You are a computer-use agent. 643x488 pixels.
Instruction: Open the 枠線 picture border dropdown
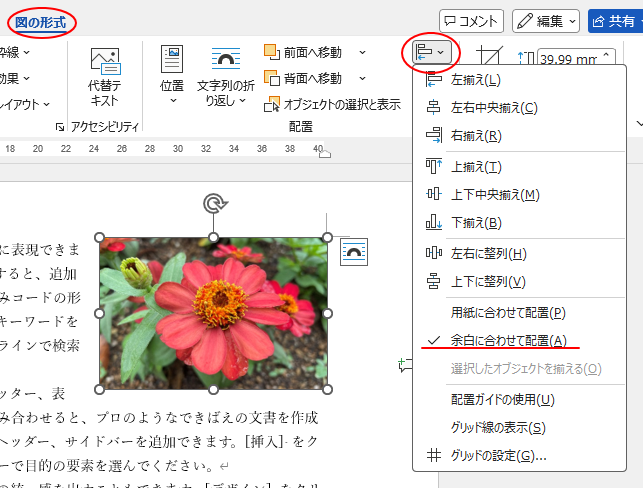(x=15, y=52)
